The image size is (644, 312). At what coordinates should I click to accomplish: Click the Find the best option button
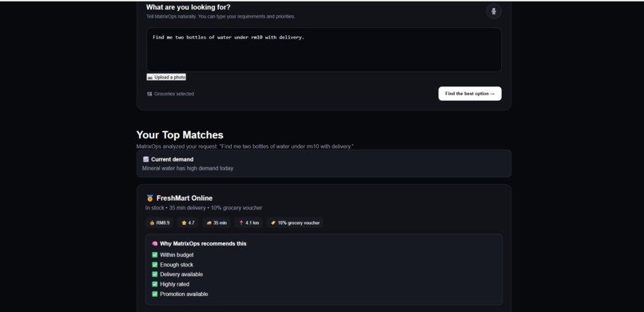[x=470, y=94]
